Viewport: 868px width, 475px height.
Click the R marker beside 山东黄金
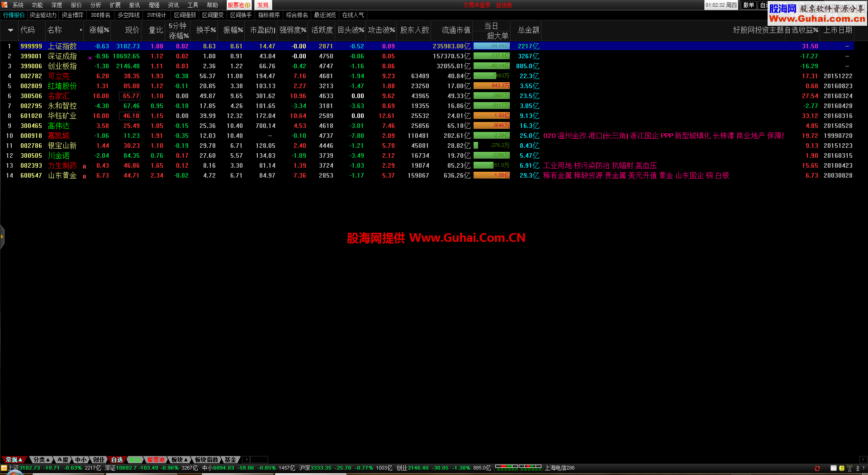[x=85, y=176]
